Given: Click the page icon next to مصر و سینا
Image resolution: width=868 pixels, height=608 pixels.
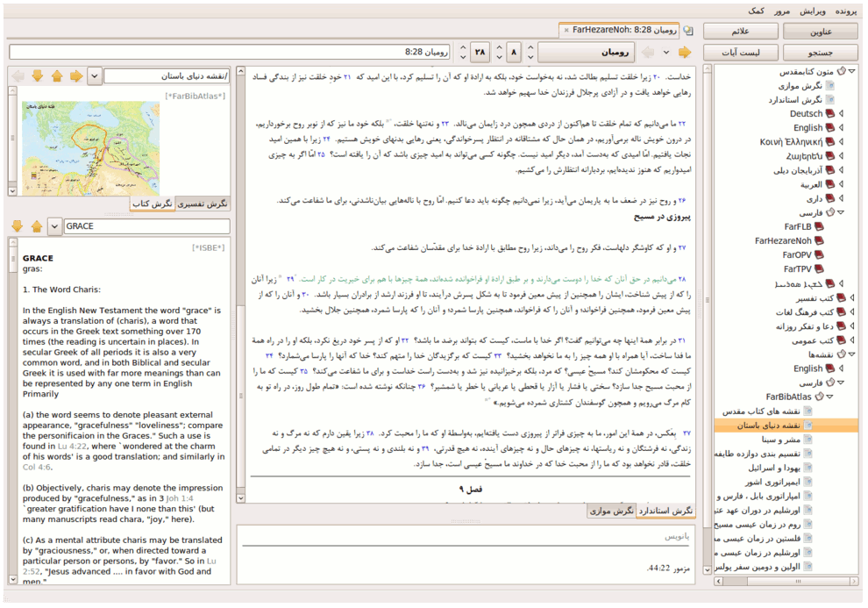Looking at the screenshot, I should 808,440.
